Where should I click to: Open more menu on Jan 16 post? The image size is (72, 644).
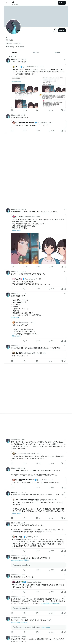(x=65, y=293)
